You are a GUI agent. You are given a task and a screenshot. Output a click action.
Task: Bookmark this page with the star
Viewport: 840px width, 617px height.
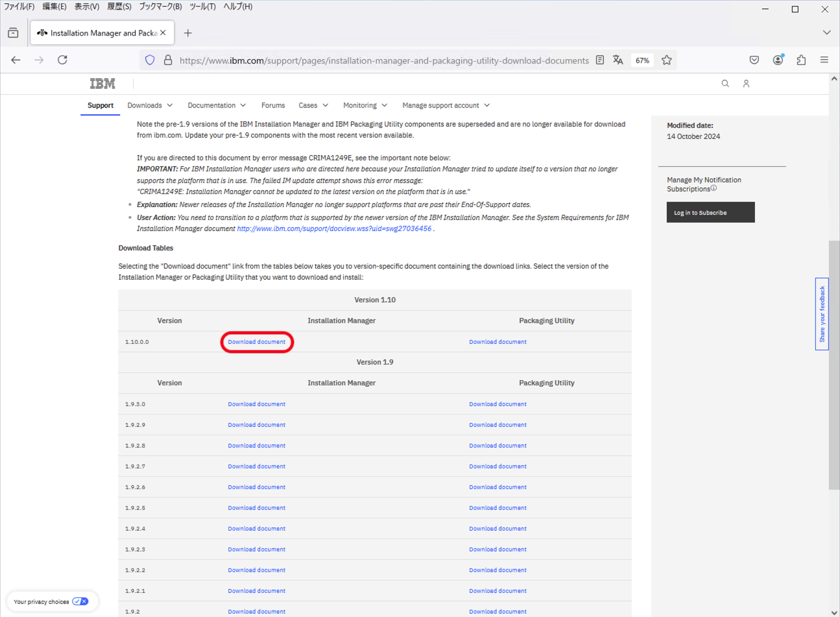tap(667, 60)
